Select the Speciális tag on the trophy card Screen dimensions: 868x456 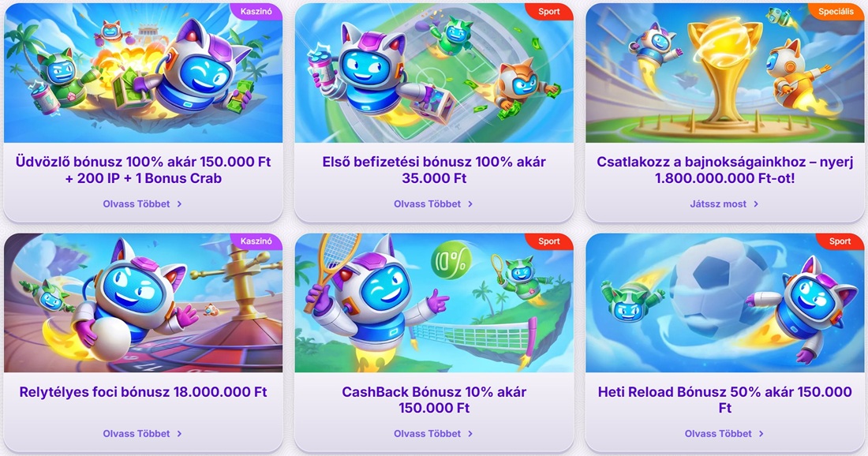(x=836, y=11)
